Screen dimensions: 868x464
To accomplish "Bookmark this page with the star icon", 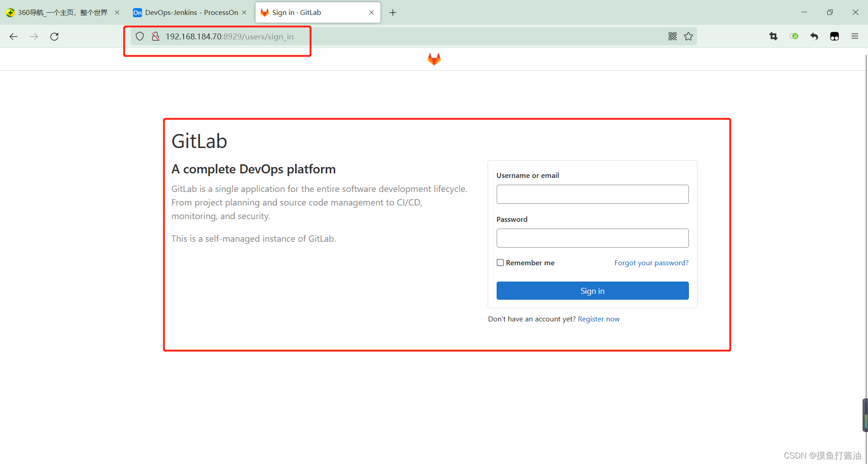I will [688, 36].
